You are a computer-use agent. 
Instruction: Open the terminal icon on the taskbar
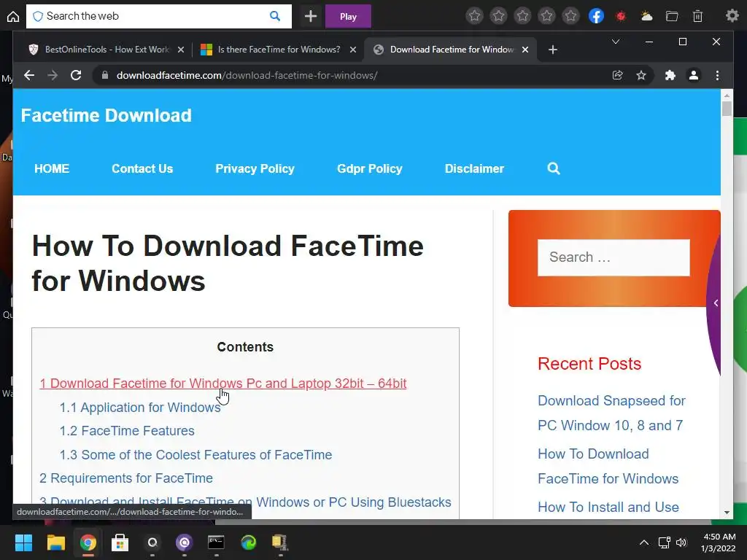pos(216,542)
